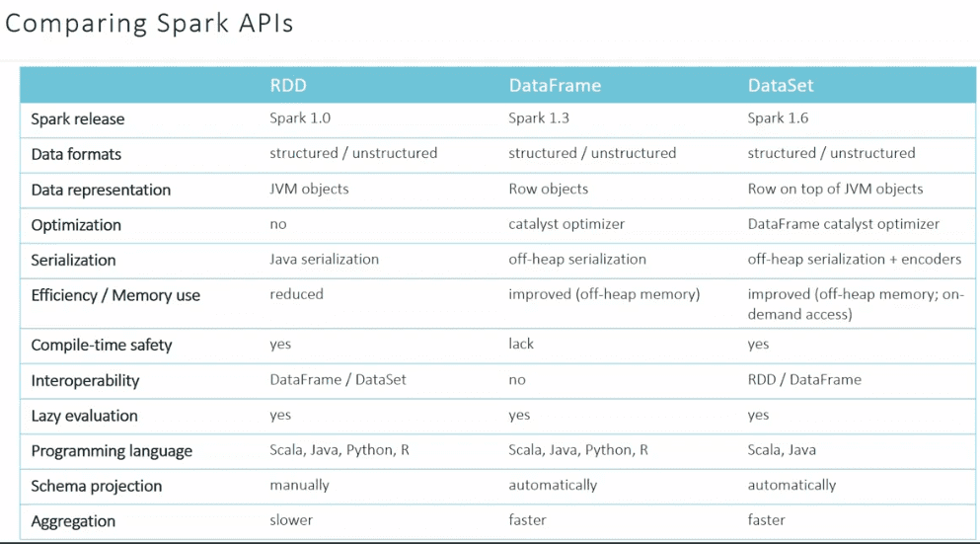Select the DataFrame column header
The height and width of the screenshot is (544, 980).
[555, 86]
